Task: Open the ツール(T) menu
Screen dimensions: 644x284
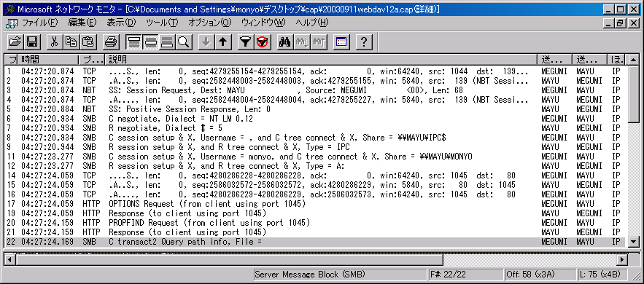Action: (x=162, y=23)
